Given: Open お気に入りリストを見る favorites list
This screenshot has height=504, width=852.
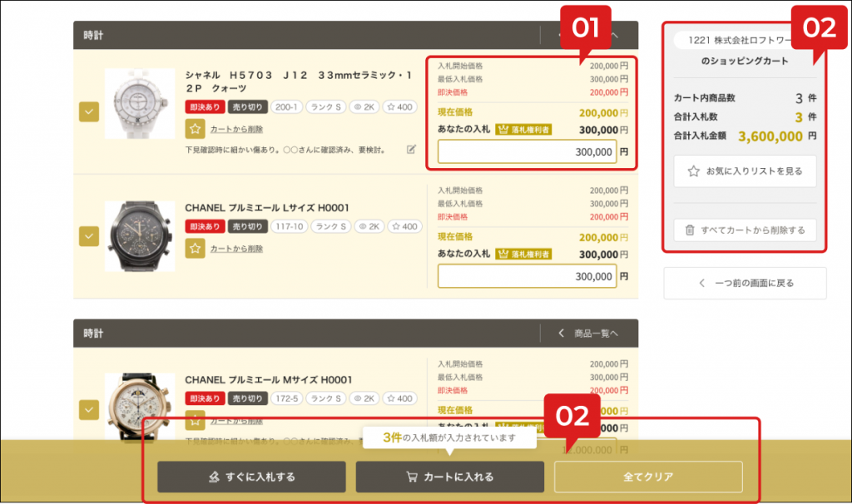Looking at the screenshot, I should pos(745,171).
